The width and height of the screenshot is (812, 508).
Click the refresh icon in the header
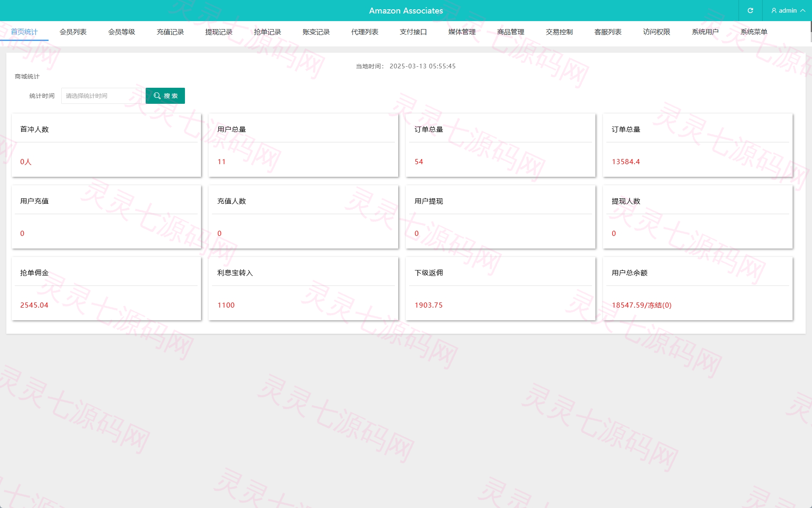pyautogui.click(x=750, y=11)
